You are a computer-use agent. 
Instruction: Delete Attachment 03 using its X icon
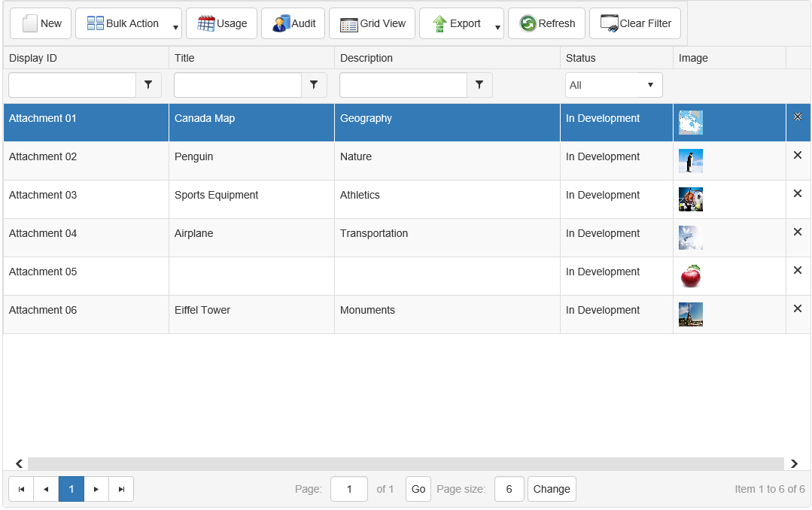[x=798, y=193]
